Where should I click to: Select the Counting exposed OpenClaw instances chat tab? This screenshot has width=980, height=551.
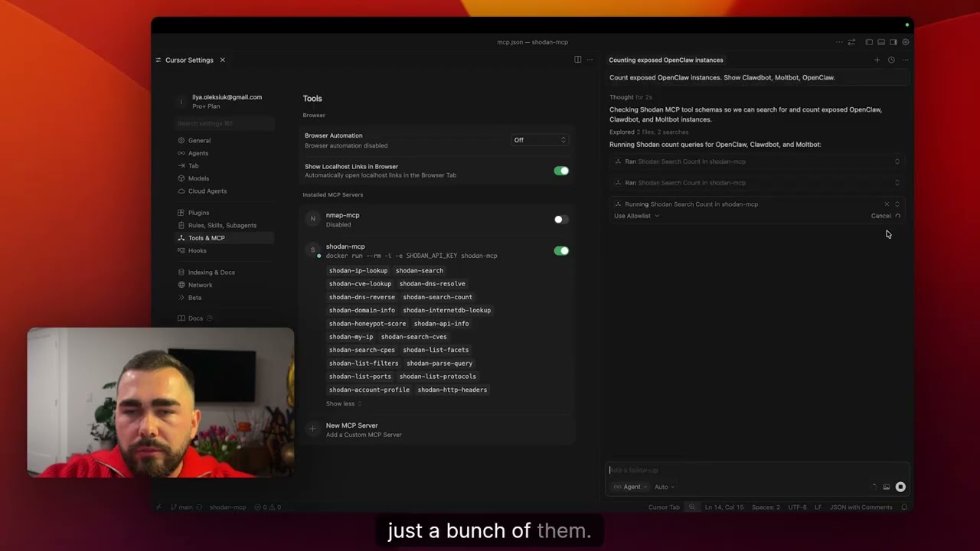pyautogui.click(x=666, y=60)
